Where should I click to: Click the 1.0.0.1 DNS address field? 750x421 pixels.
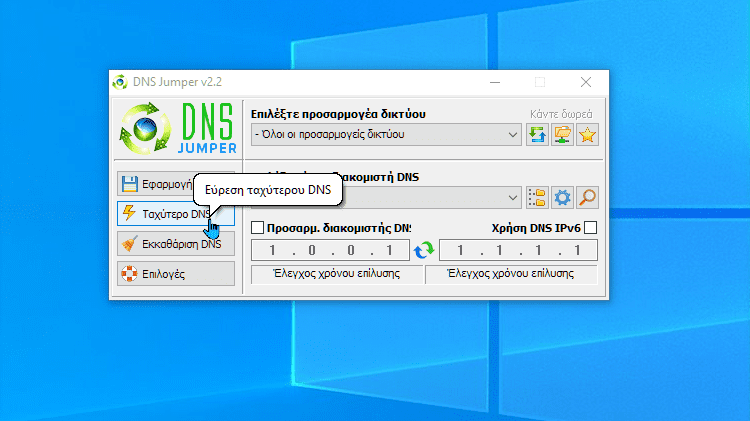coord(331,250)
